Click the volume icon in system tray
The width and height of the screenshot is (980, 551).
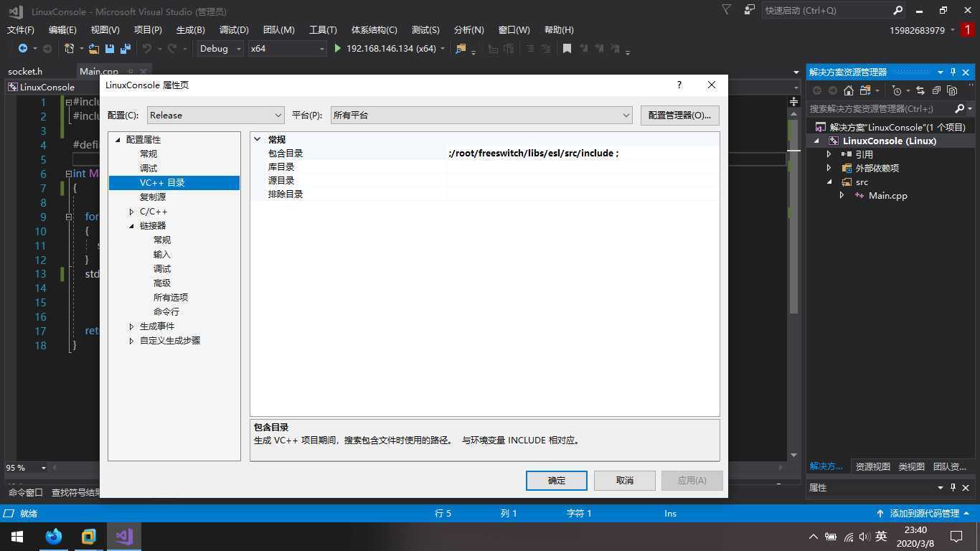[x=864, y=537]
